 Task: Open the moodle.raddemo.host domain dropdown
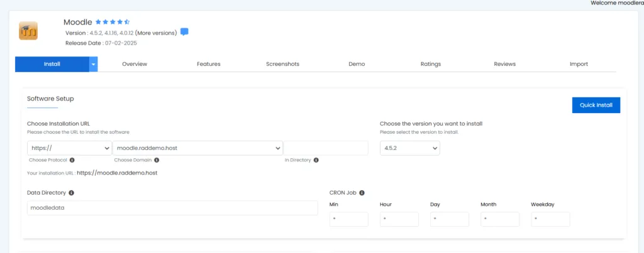(197, 148)
